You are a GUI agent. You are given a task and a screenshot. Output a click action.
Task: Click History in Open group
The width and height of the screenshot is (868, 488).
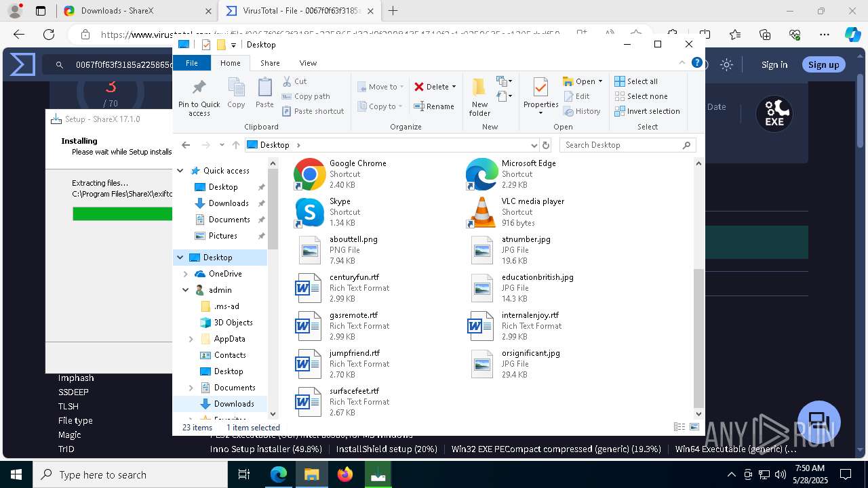(582, 111)
